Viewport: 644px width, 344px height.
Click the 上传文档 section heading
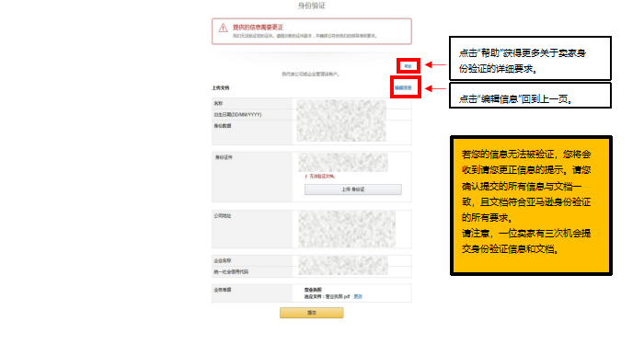tap(221, 88)
